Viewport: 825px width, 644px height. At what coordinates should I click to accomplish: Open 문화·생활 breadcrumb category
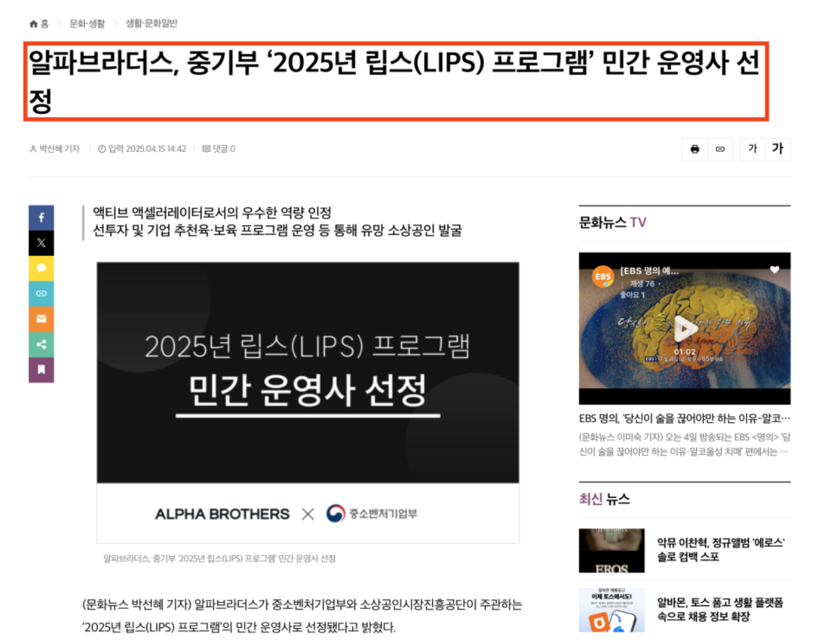[x=87, y=24]
